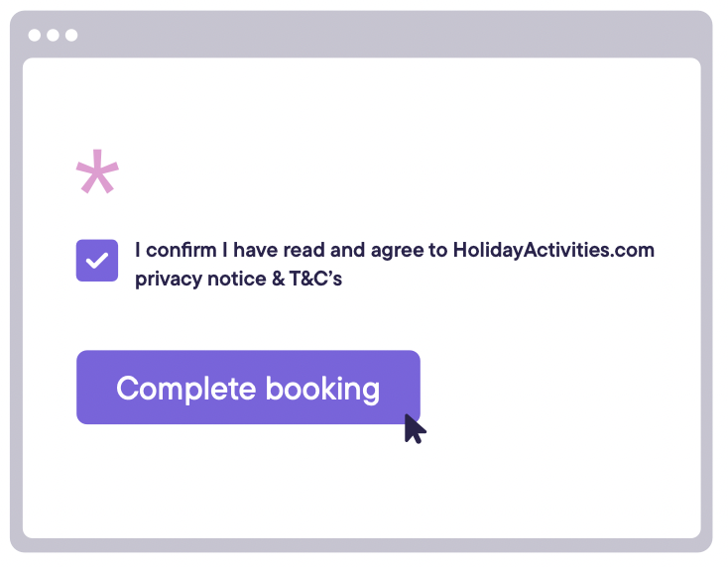The image size is (728, 567).
Task: Click the middle white dot in title bar
Action: pyautogui.click(x=53, y=35)
